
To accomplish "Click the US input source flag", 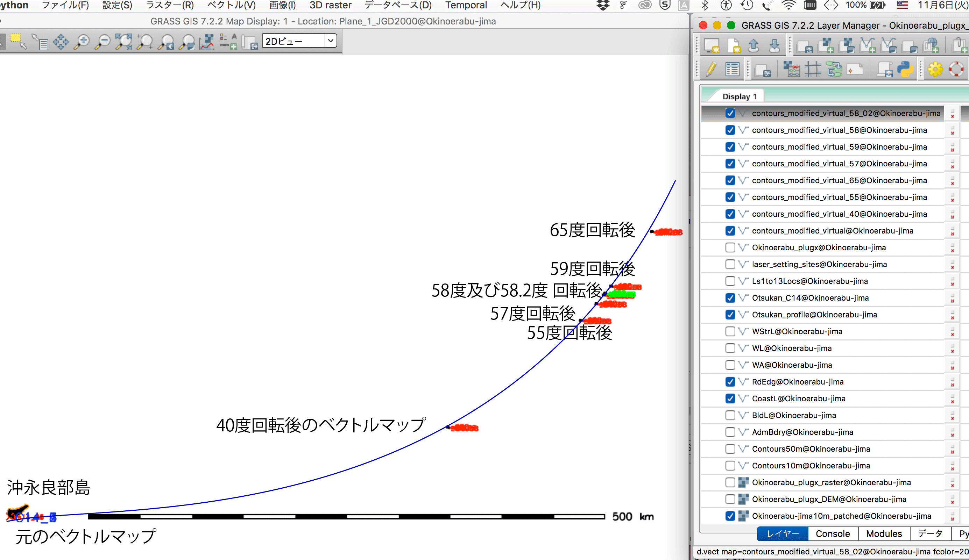I will coord(903,5).
